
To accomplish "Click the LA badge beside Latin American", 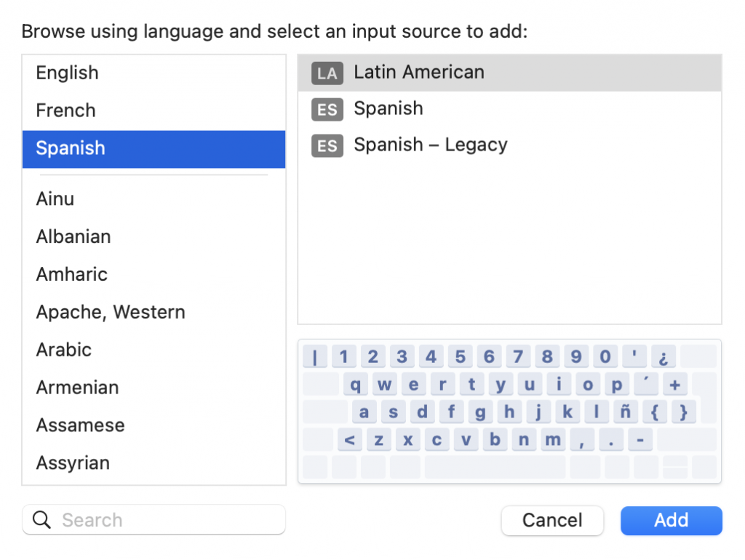I will coord(327,73).
